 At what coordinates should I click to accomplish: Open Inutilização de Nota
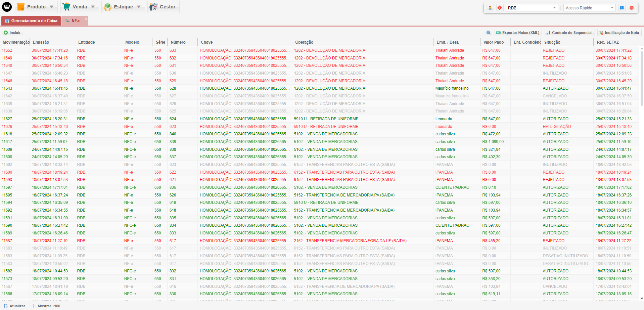coord(619,33)
